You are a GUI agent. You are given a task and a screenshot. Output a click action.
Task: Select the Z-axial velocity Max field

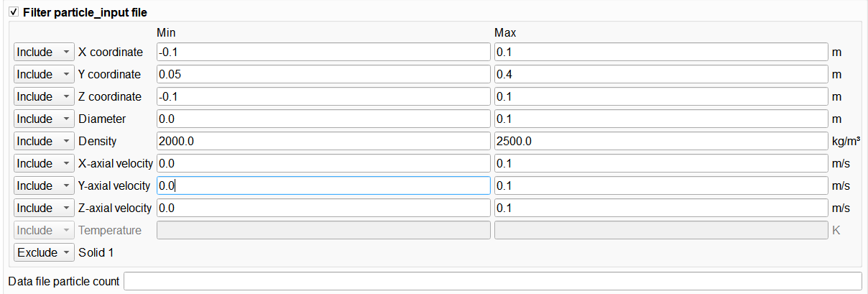tap(660, 208)
